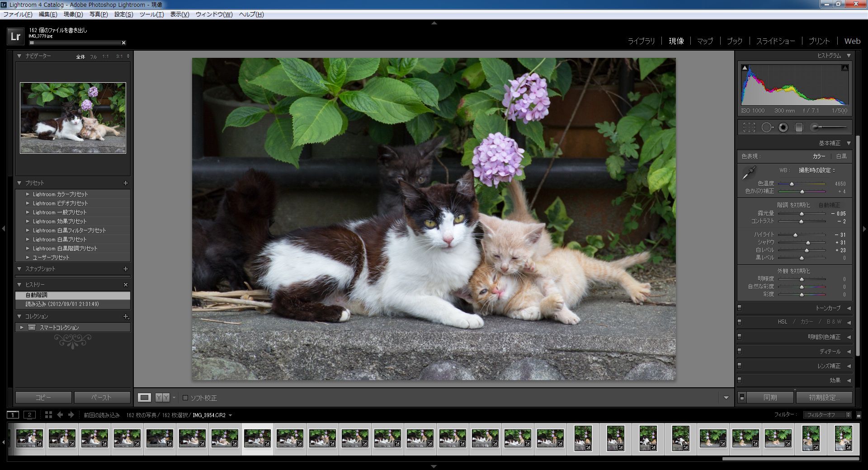Select the 読み込み history entry
This screenshot has height=470, width=868.
pos(62,304)
